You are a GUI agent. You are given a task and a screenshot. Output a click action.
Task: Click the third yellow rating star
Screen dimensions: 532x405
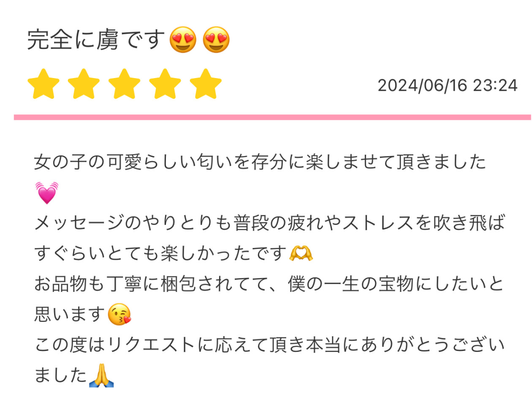click(x=125, y=84)
